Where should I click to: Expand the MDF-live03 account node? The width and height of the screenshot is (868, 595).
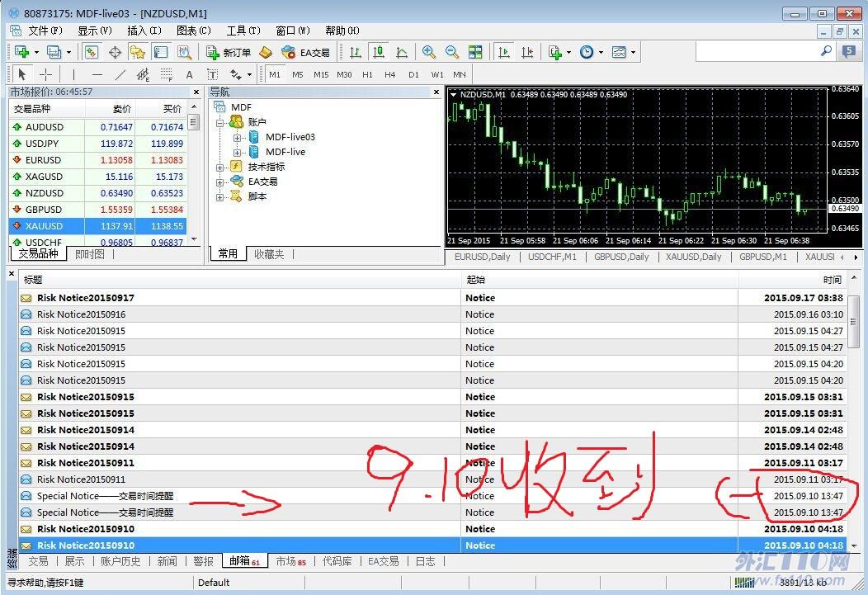(237, 137)
